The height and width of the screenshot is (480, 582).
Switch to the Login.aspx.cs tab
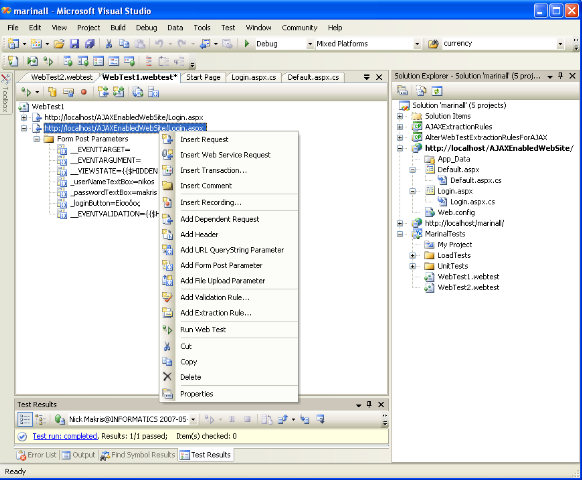254,77
